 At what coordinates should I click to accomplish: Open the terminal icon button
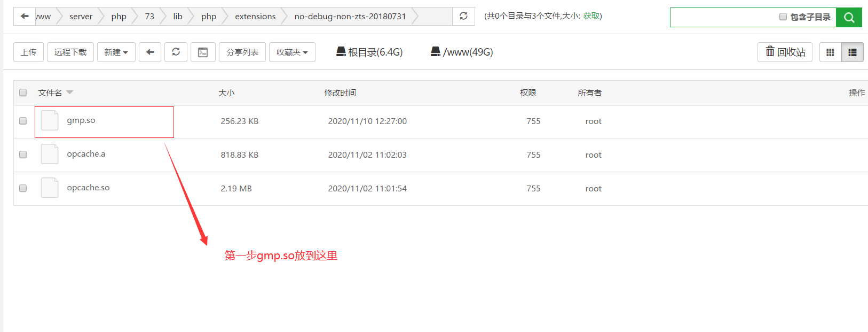coord(203,52)
